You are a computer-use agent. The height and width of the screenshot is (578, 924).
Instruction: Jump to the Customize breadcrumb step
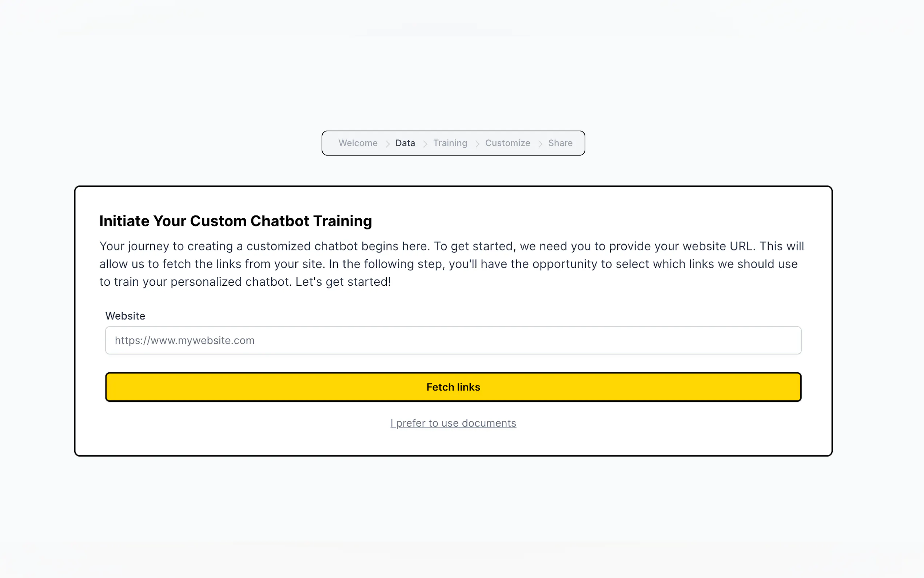[507, 143]
